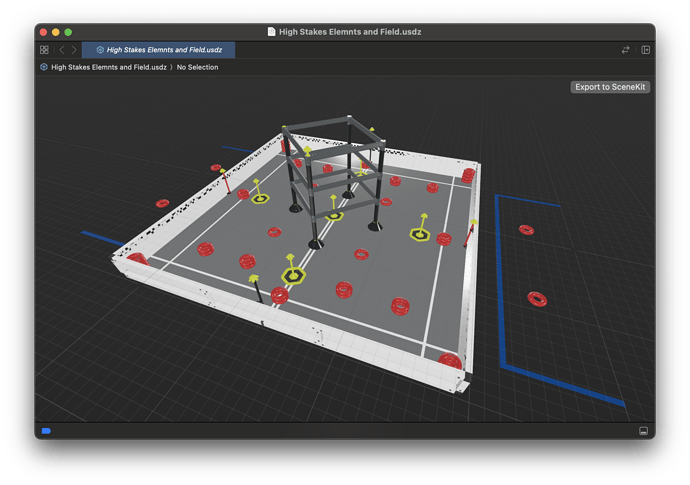Click the document icon in title bar
The width and height of the screenshot is (690, 485).
tap(271, 32)
